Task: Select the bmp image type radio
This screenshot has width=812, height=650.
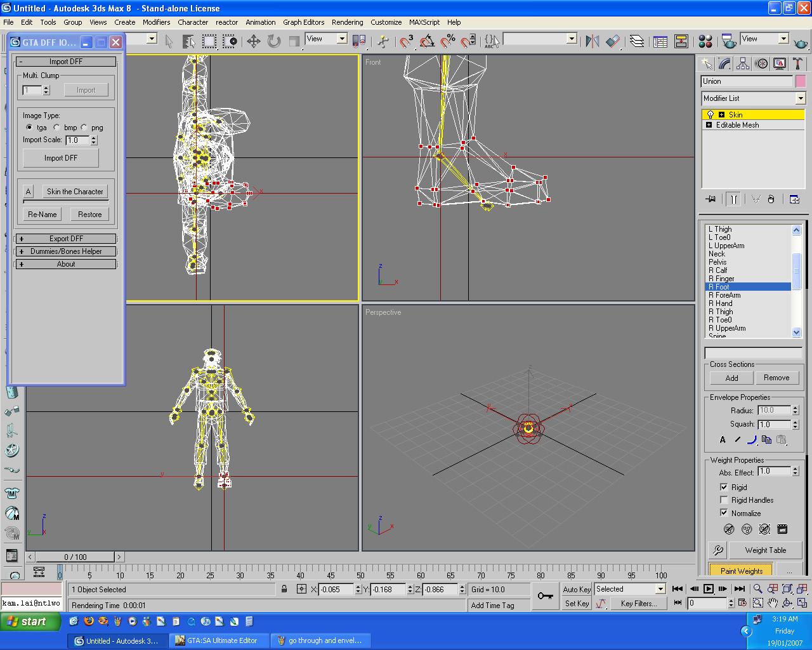Action: [57, 128]
